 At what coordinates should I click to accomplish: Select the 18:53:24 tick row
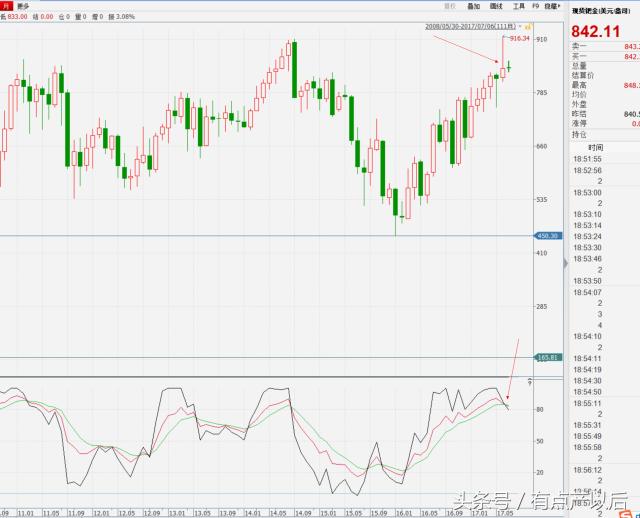605,237
